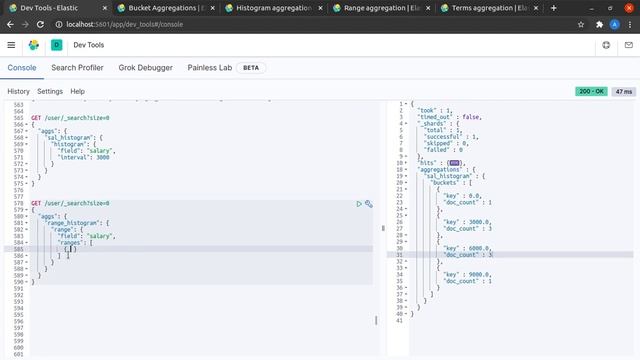
Task: Close the Terms aggregation tab
Action: tap(536, 8)
